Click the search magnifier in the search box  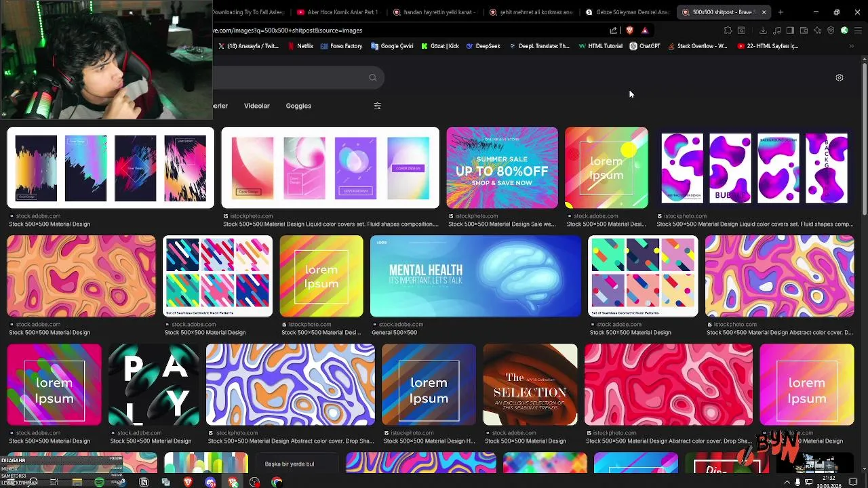[372, 78]
